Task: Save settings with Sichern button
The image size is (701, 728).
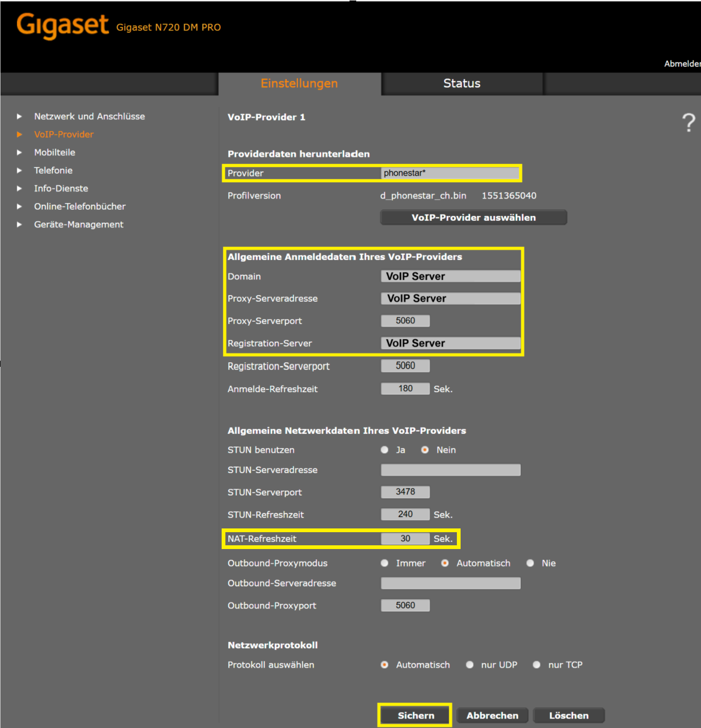Action: [x=416, y=715]
